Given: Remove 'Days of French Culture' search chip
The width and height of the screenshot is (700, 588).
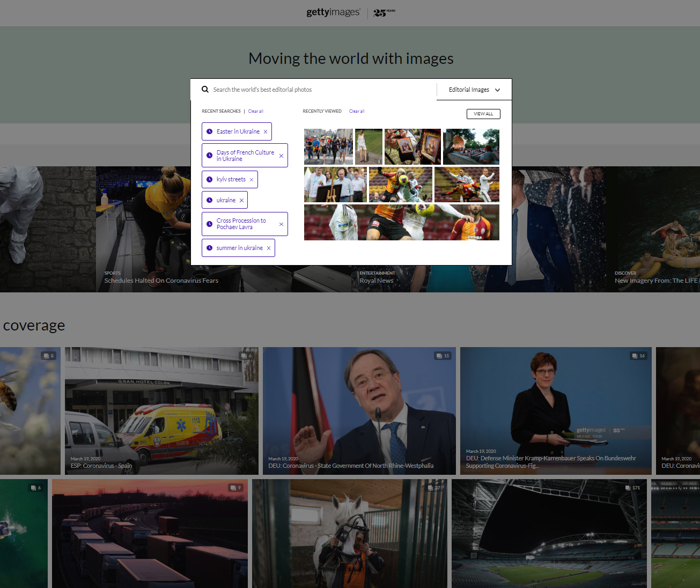Looking at the screenshot, I should click(x=281, y=156).
